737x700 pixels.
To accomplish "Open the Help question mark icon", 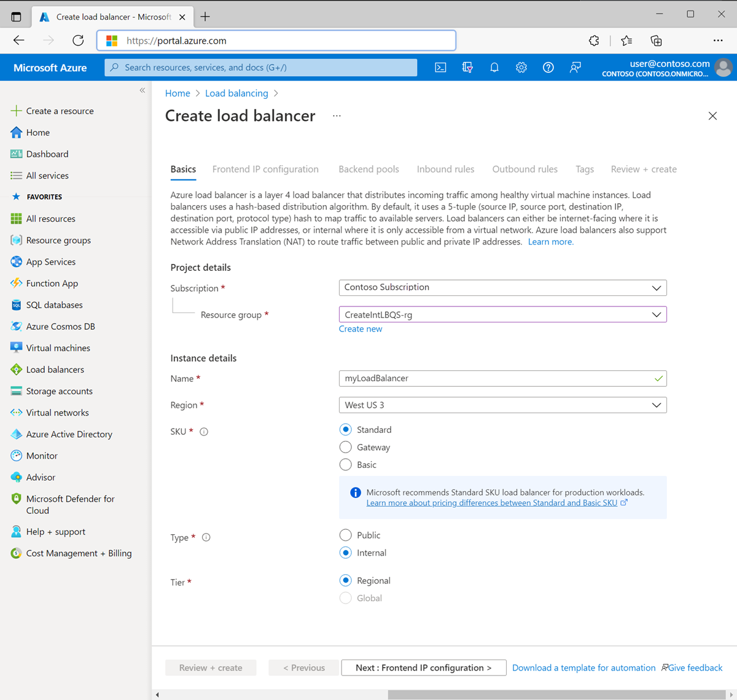I will (x=548, y=68).
